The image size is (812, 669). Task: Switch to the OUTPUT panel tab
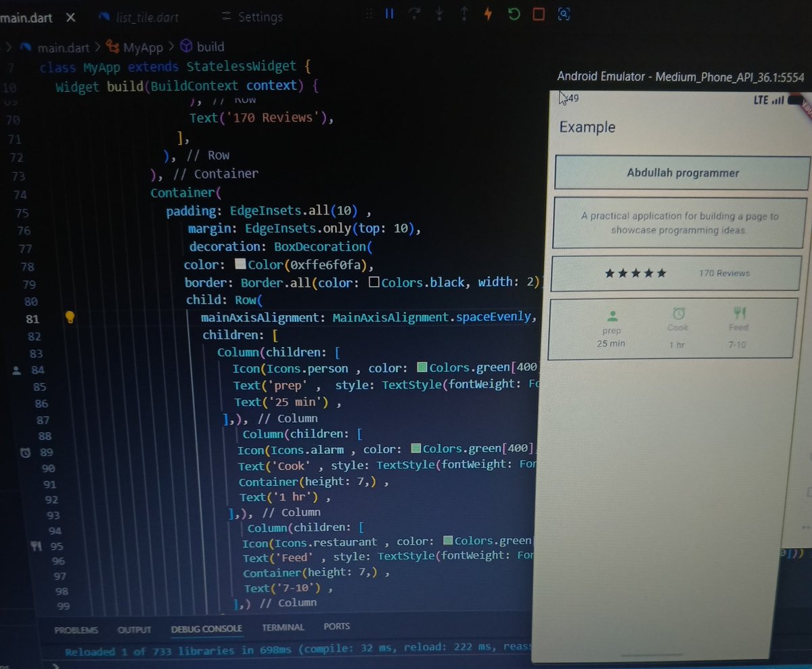(x=134, y=630)
